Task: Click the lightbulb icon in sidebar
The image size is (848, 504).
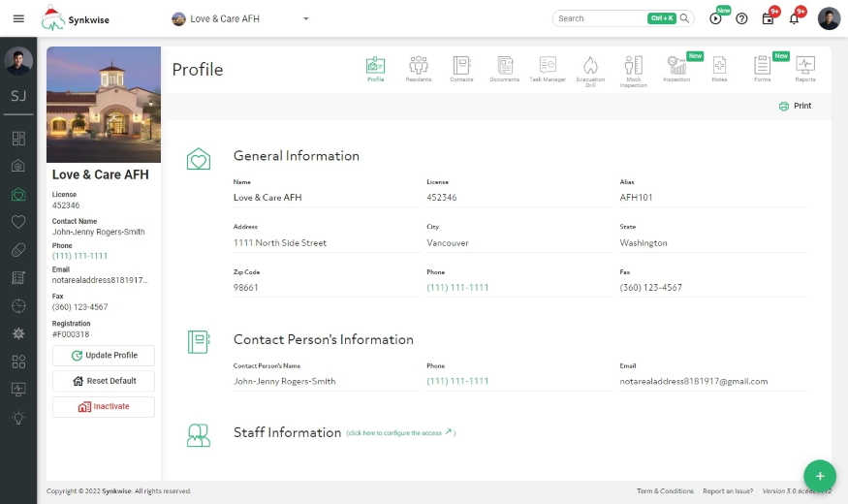Action: point(18,418)
